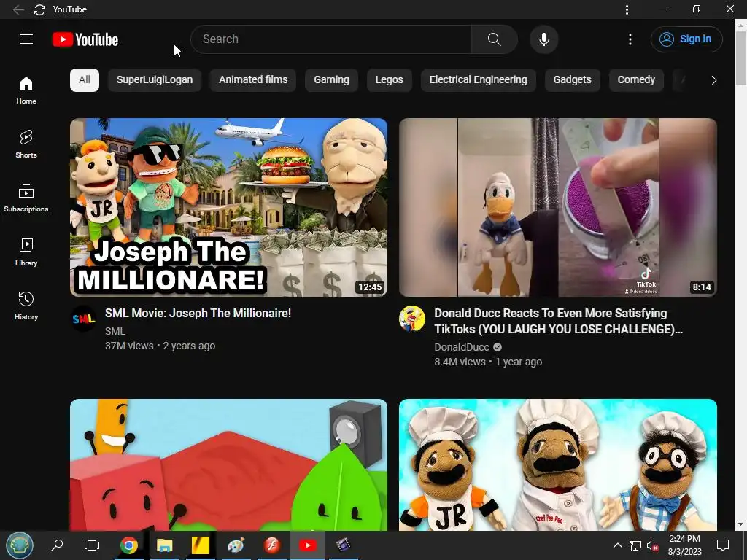Image resolution: width=747 pixels, height=560 pixels.
Task: Select the Gadgets chip
Action: 572,80
